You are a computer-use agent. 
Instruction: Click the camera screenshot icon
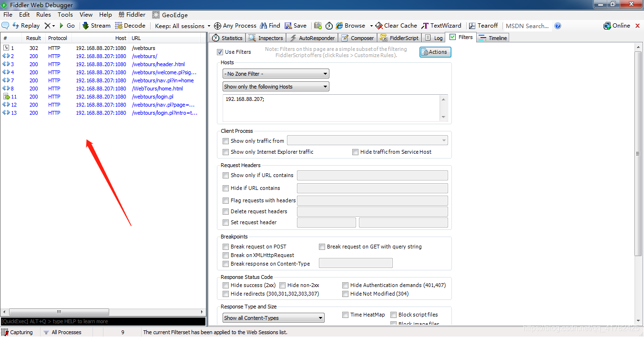tap(317, 26)
